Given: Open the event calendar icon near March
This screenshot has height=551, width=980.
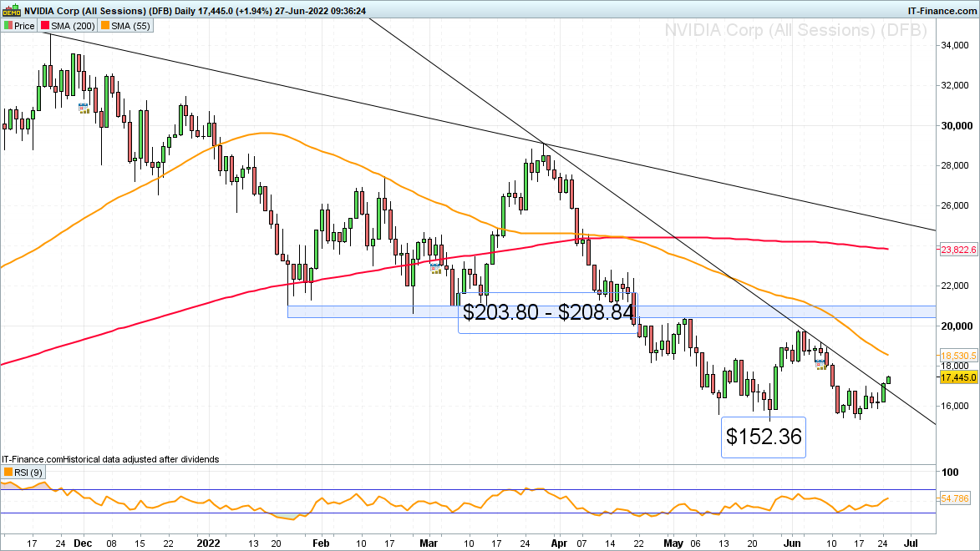Looking at the screenshot, I should click(435, 268).
